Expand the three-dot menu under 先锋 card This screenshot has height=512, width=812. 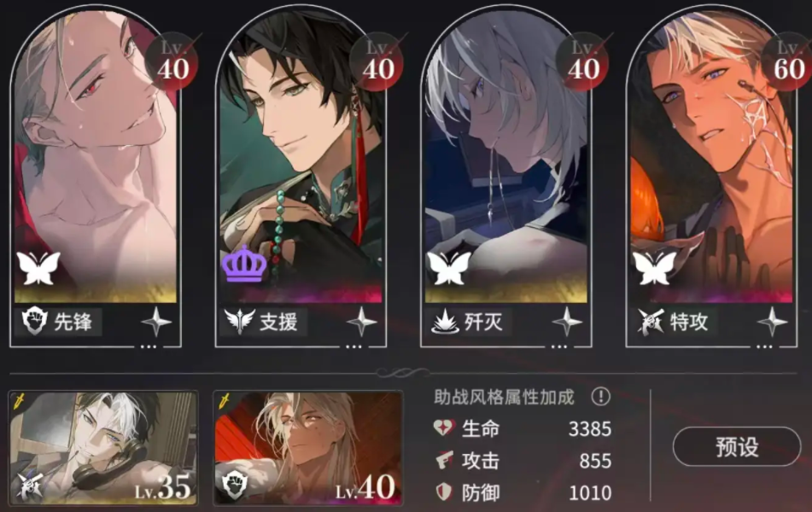point(148,346)
